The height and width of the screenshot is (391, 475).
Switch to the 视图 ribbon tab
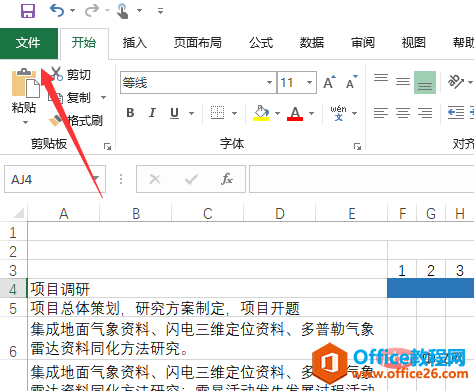point(413,43)
